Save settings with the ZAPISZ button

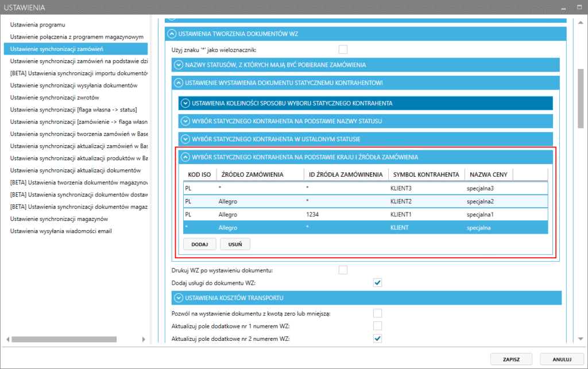(x=512, y=359)
